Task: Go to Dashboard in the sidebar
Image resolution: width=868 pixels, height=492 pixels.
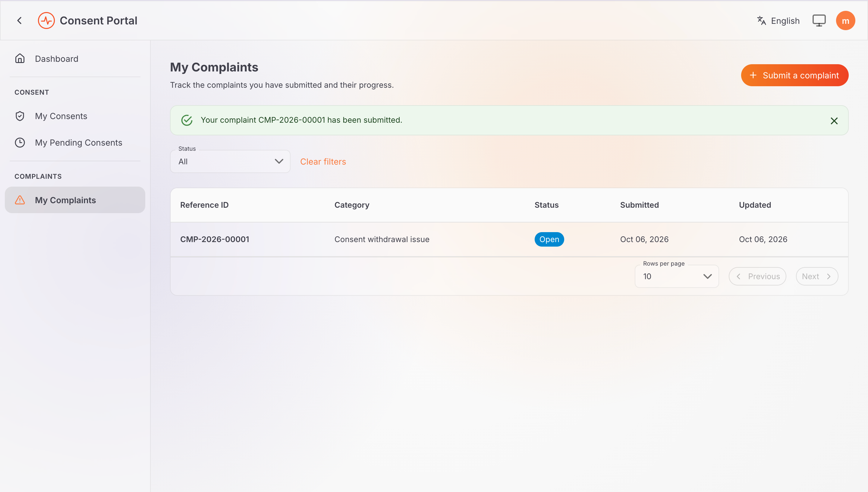Action: point(75,59)
